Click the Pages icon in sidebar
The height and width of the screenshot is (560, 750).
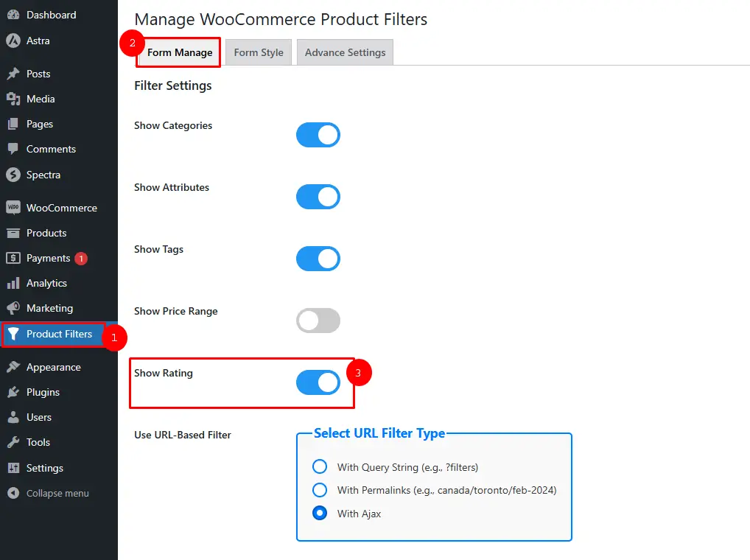[x=13, y=124]
